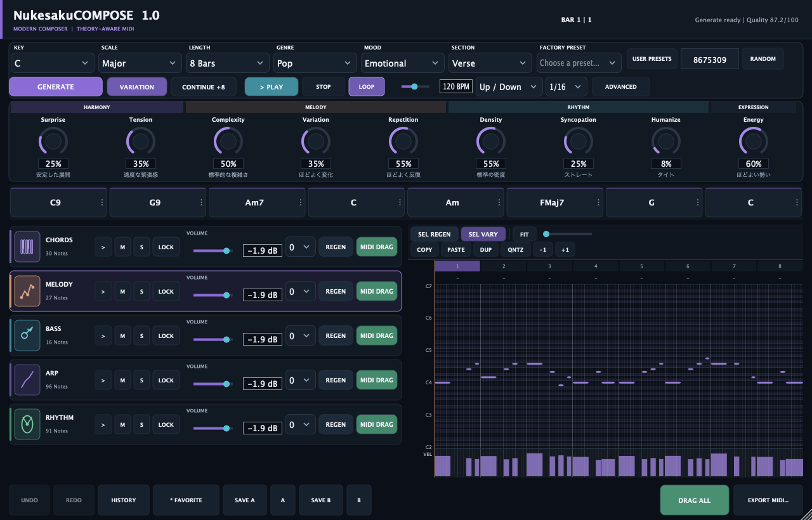Screen dimensions: 812x520
Task: Select bar 6 in the piano roll ruler
Action: pos(688,266)
